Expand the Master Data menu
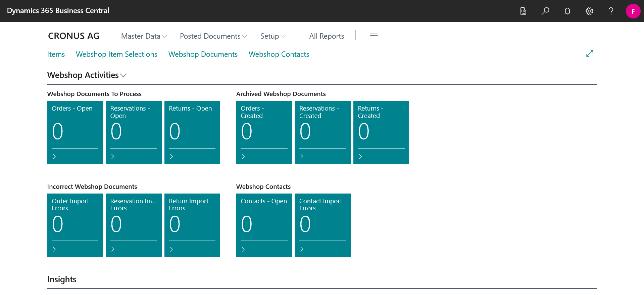 coord(144,36)
